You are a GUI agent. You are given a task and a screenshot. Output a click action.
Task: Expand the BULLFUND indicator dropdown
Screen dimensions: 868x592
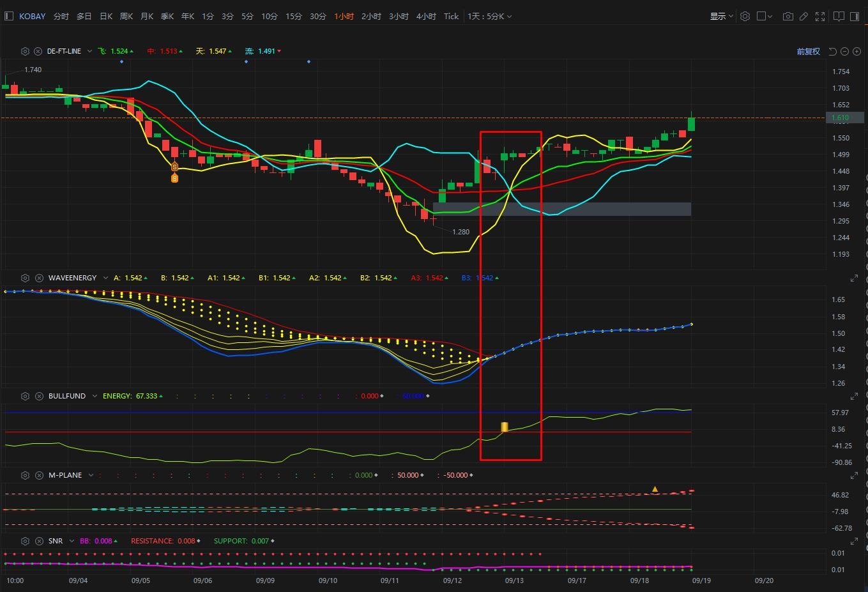coord(95,396)
